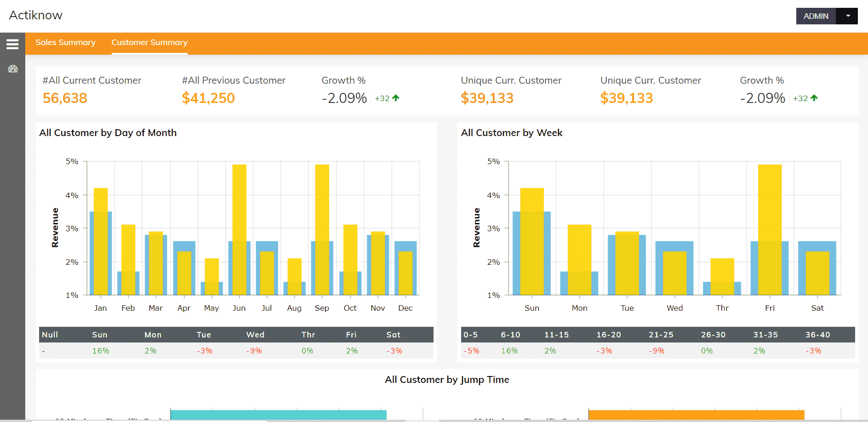Click the #All Current Customer label
Screen dimensions: 868x422
tap(92, 80)
